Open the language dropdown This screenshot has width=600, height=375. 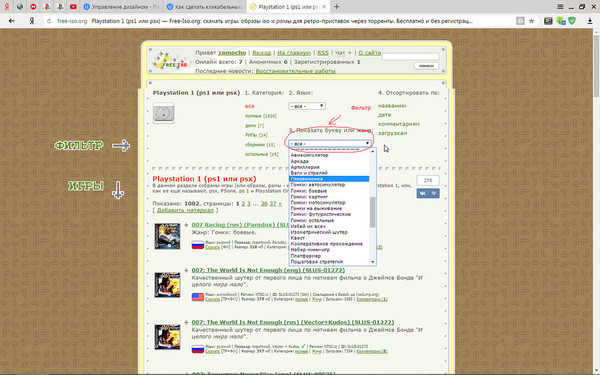click(x=307, y=106)
